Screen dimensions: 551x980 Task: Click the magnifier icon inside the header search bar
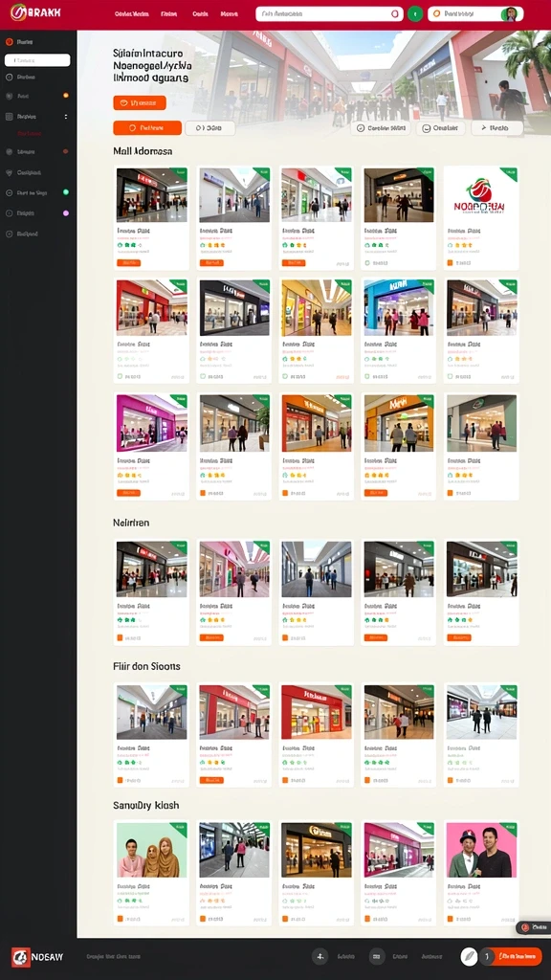coord(395,13)
